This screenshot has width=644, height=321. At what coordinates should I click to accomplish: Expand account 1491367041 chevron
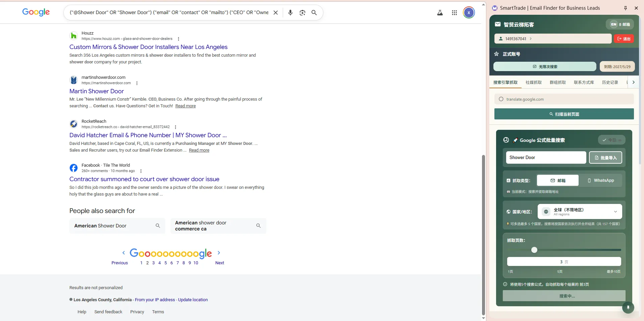531,39
